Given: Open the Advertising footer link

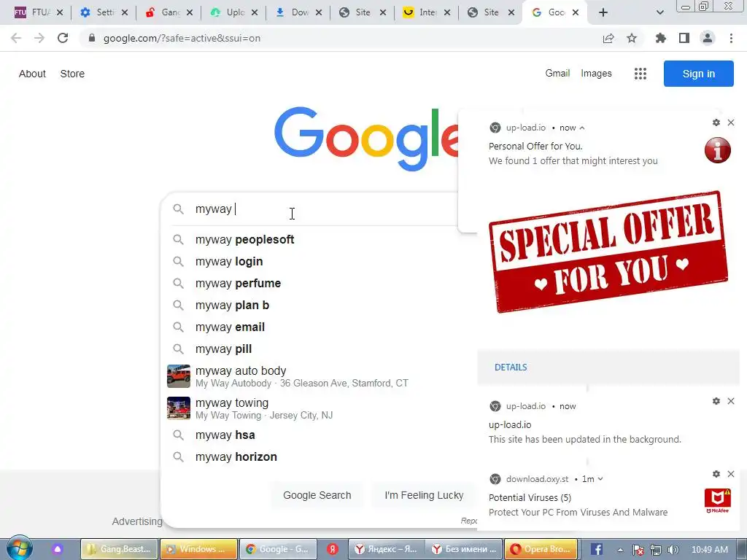Looking at the screenshot, I should [137, 521].
